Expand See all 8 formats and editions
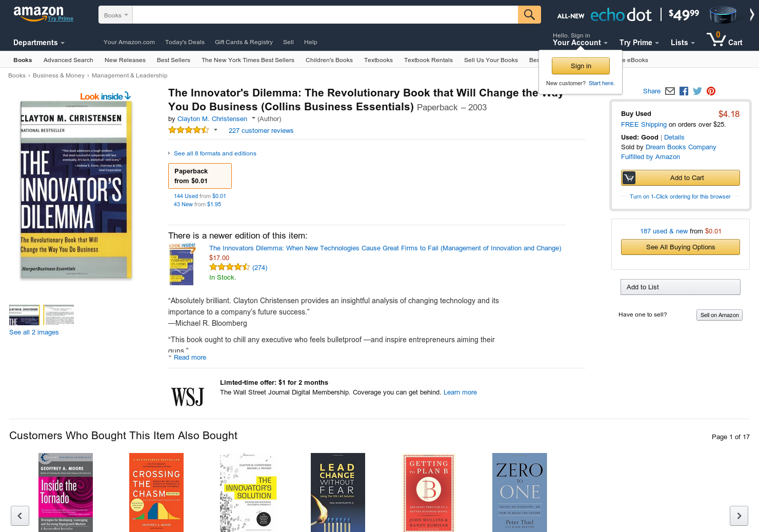Screen dimensions: 759x532 [215, 153]
